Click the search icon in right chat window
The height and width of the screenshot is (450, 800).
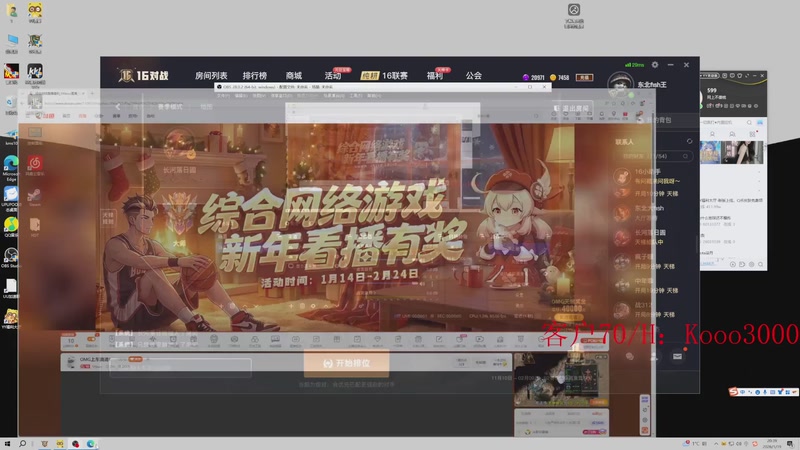point(749,122)
